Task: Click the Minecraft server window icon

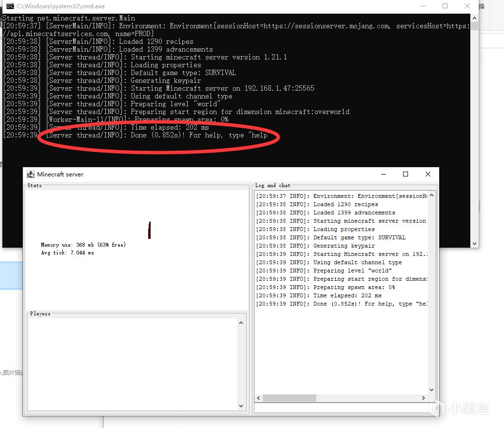Action: 31,174
